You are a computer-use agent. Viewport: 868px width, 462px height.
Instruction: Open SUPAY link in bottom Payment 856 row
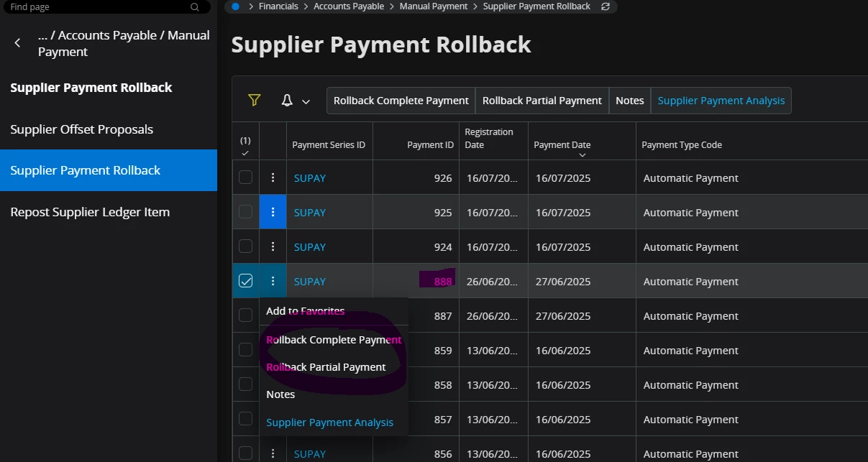[310, 454]
